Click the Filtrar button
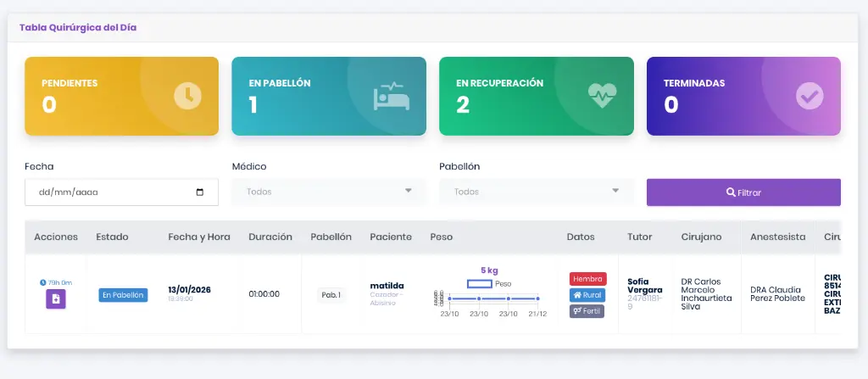The width and height of the screenshot is (868, 379). (743, 192)
